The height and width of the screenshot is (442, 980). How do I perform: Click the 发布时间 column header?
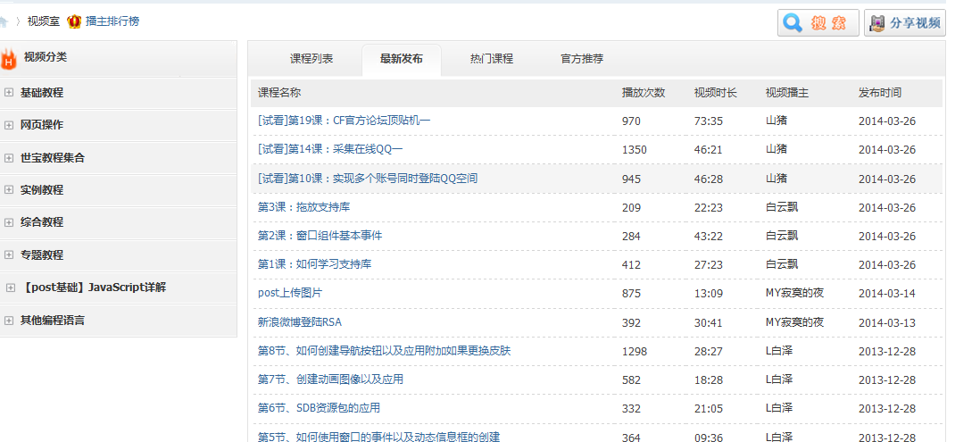(x=880, y=93)
